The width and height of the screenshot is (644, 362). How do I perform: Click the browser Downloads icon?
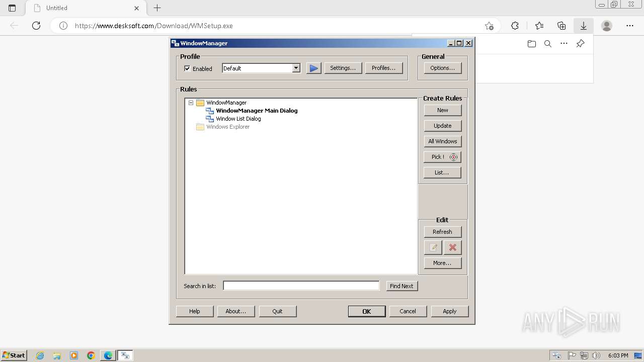(x=584, y=26)
